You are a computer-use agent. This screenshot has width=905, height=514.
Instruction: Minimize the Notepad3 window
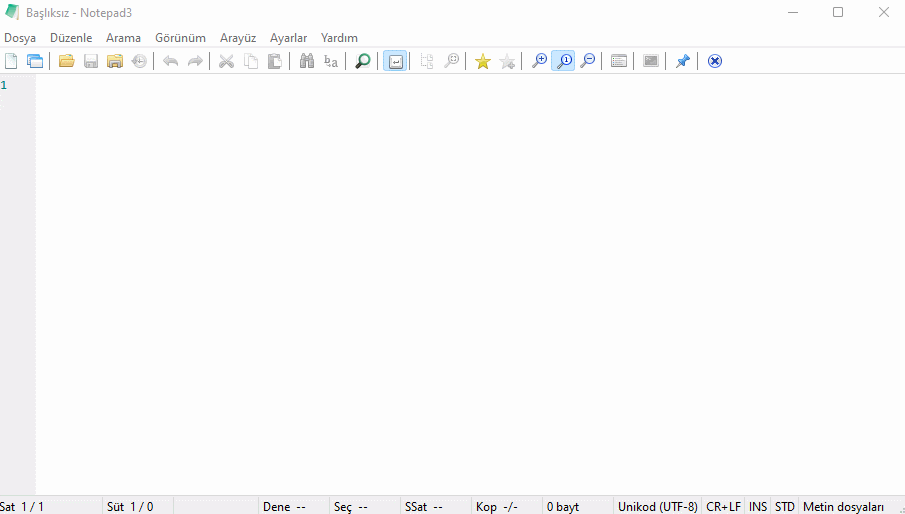pos(793,12)
